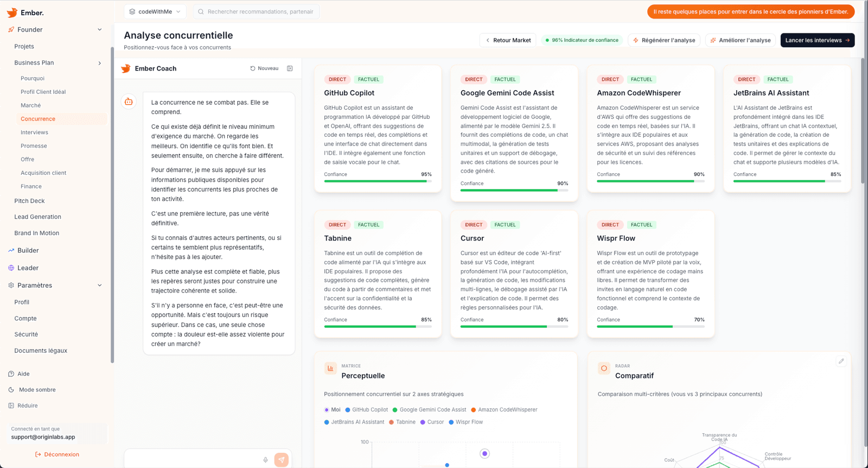Click the orange pioneer places banner
Image resolution: width=868 pixels, height=468 pixels.
751,11
